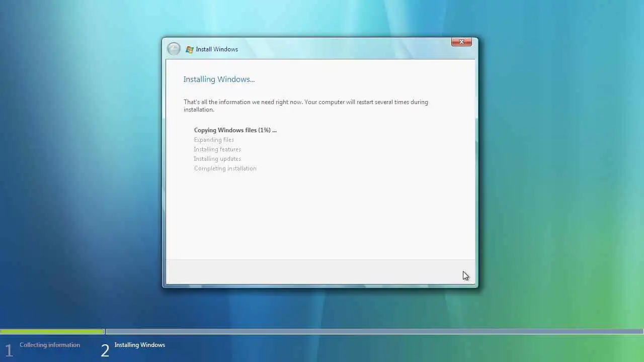Click the bottom 'Installing Windows' stage label

140,345
